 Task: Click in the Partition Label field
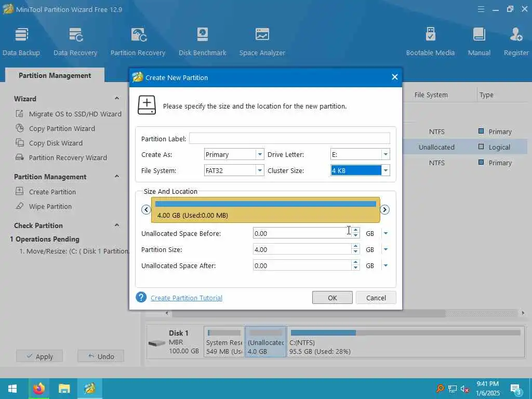[x=289, y=138]
